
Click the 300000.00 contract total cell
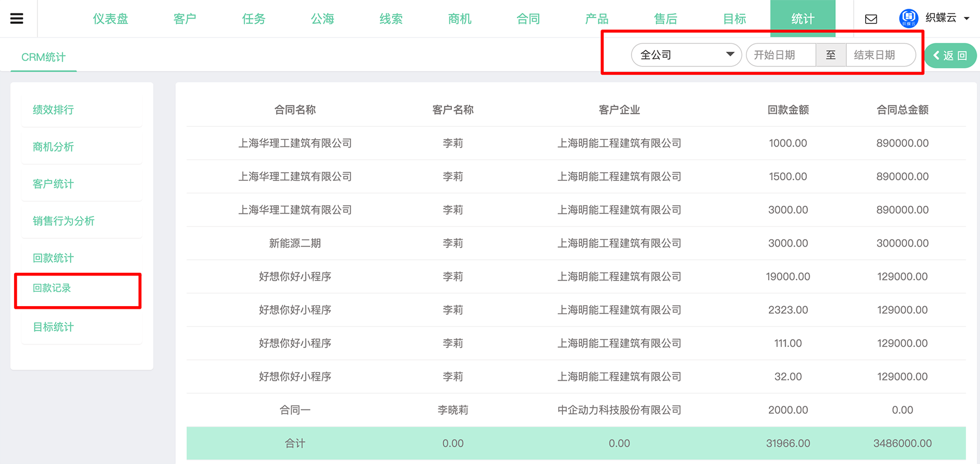click(903, 243)
